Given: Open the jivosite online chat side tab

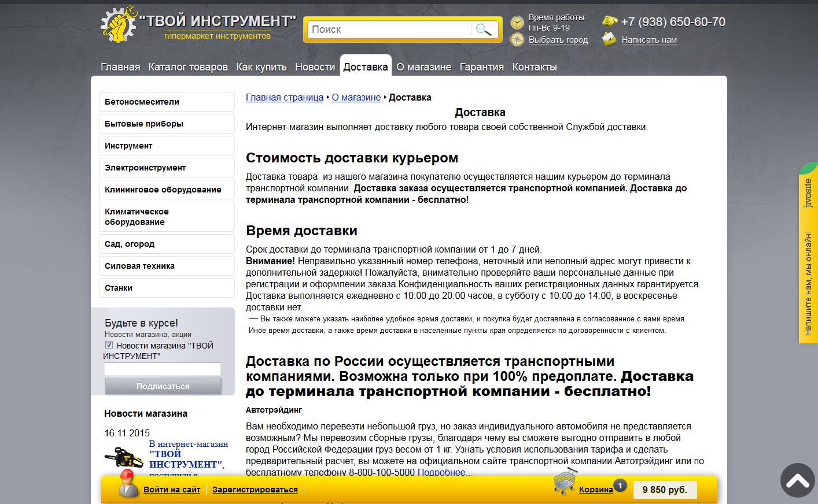Looking at the screenshot, I should point(808,253).
